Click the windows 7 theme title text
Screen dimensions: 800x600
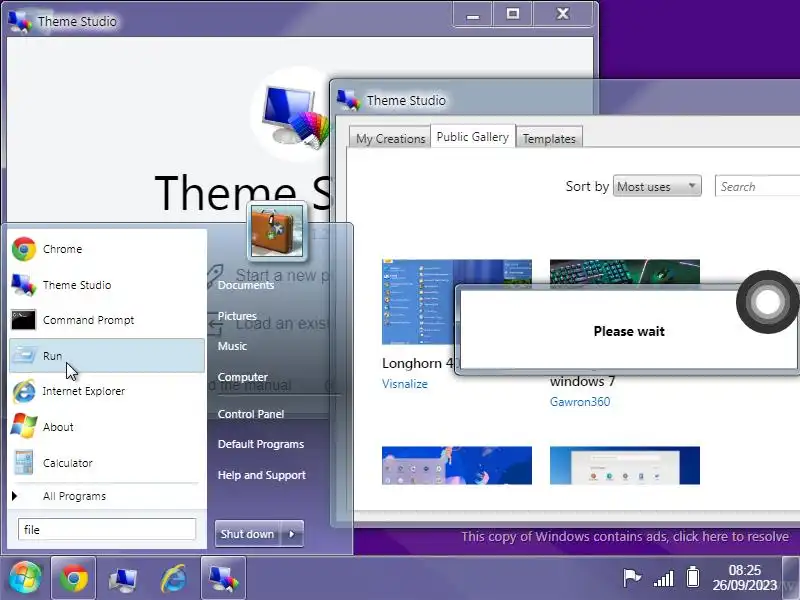click(x=582, y=381)
